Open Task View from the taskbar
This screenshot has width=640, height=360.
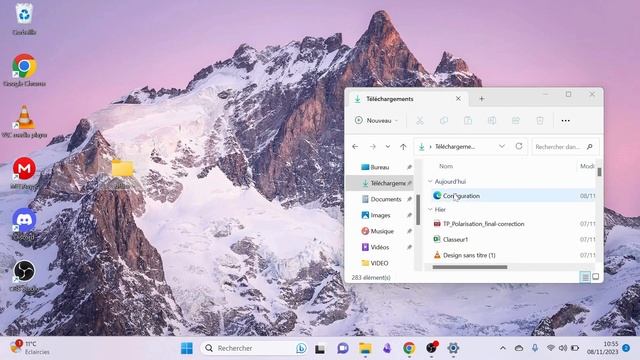pyautogui.click(x=320, y=348)
